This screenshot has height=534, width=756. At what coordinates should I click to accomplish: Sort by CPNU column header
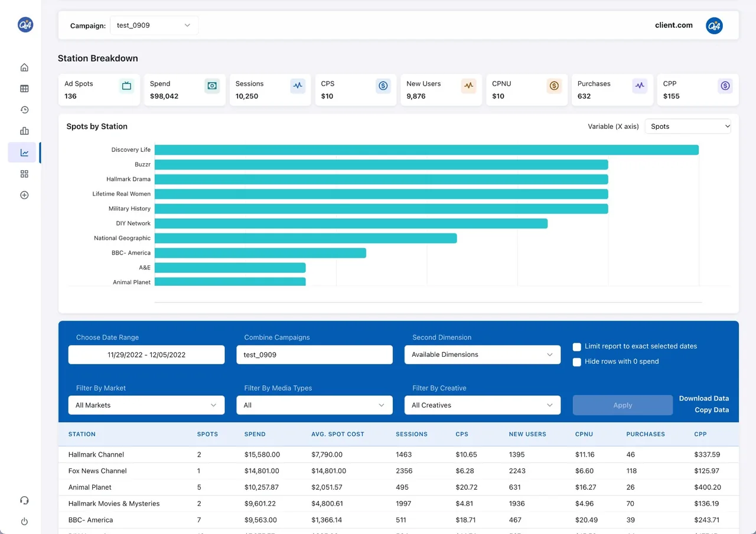click(x=584, y=434)
